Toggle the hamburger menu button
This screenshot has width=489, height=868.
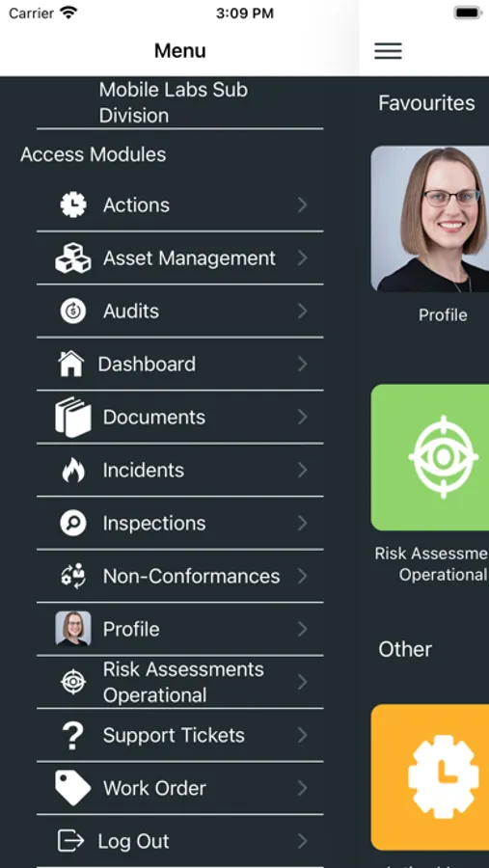(x=388, y=51)
